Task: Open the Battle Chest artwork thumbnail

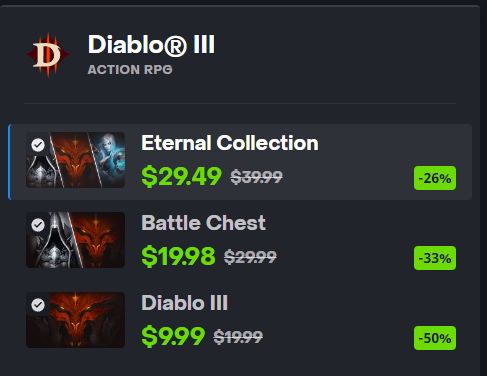Action: click(x=76, y=240)
